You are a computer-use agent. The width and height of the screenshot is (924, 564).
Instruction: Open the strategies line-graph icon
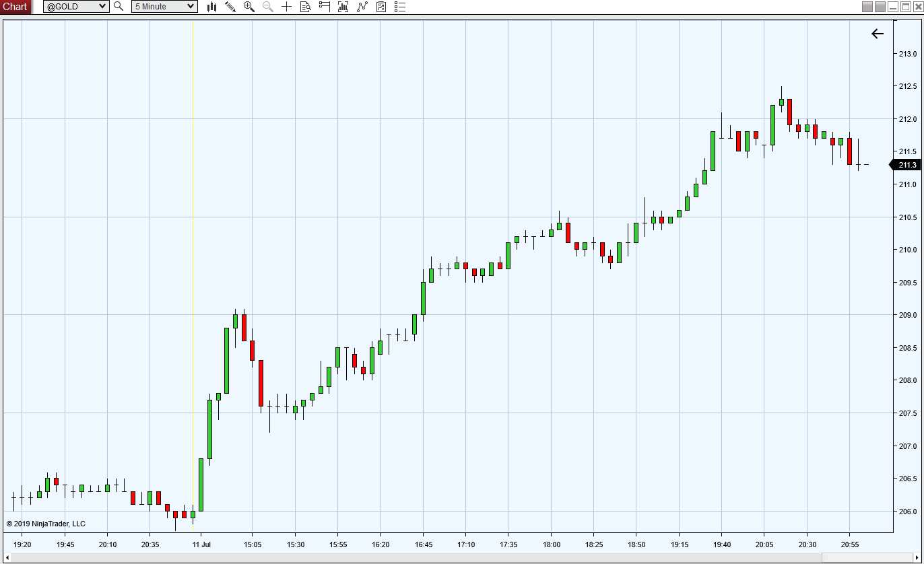point(362,7)
